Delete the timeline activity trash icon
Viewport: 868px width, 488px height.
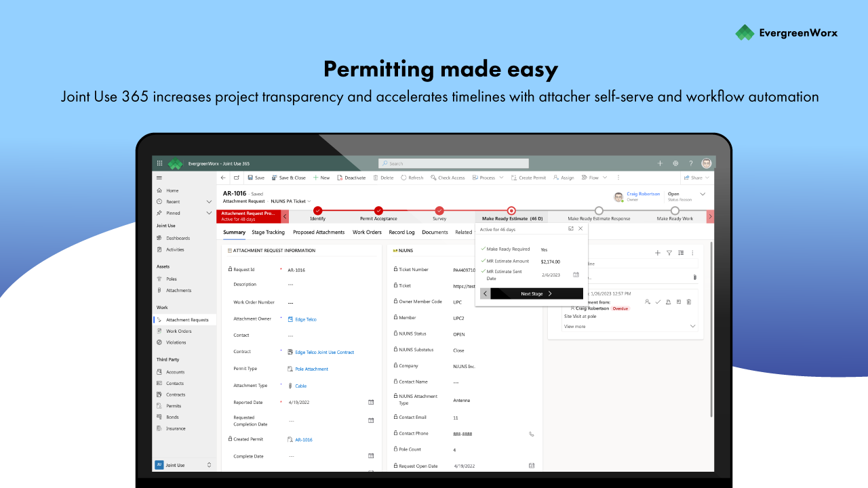click(689, 302)
